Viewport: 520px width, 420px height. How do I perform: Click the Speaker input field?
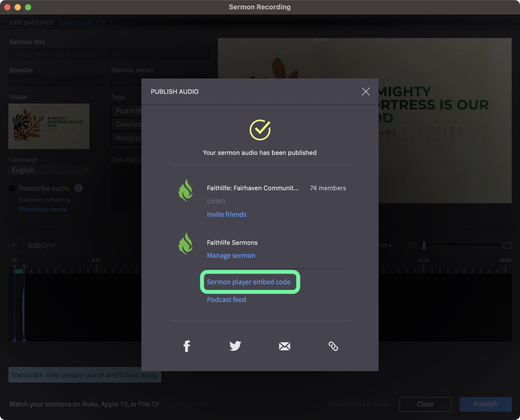pyautogui.click(x=56, y=81)
